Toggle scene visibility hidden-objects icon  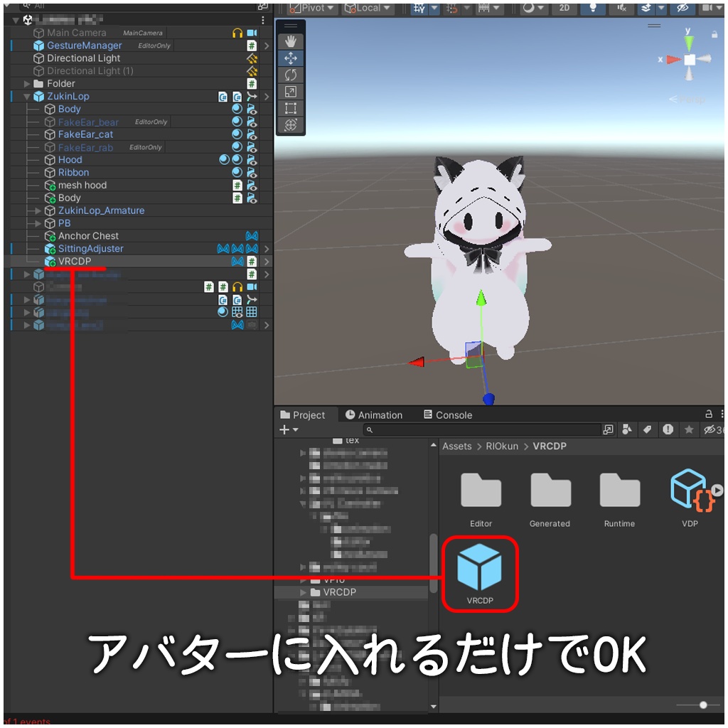tap(682, 8)
